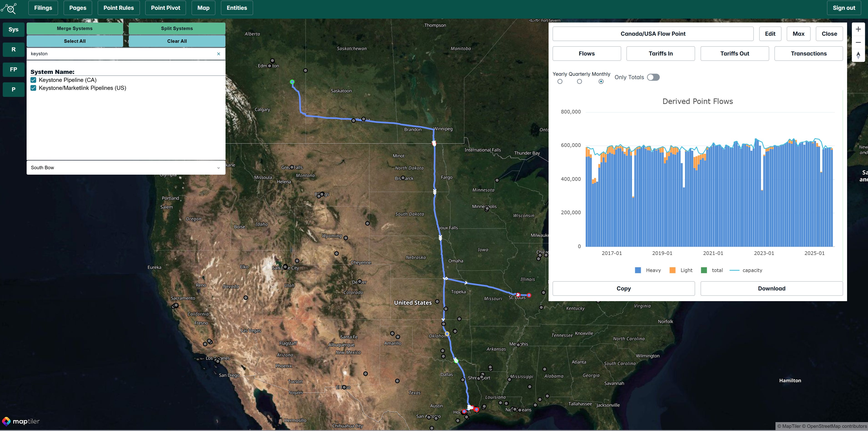
Task: Click the green pipeline start point marker
Action: (x=292, y=82)
